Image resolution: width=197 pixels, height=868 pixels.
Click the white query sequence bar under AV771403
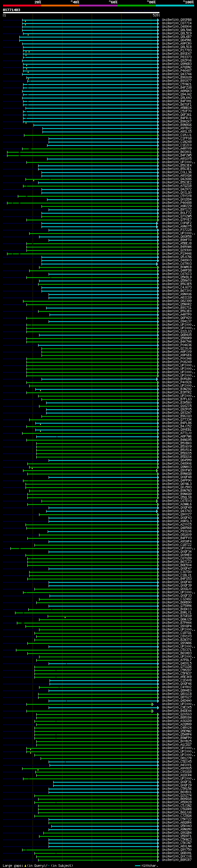pyautogui.click(x=81, y=12)
